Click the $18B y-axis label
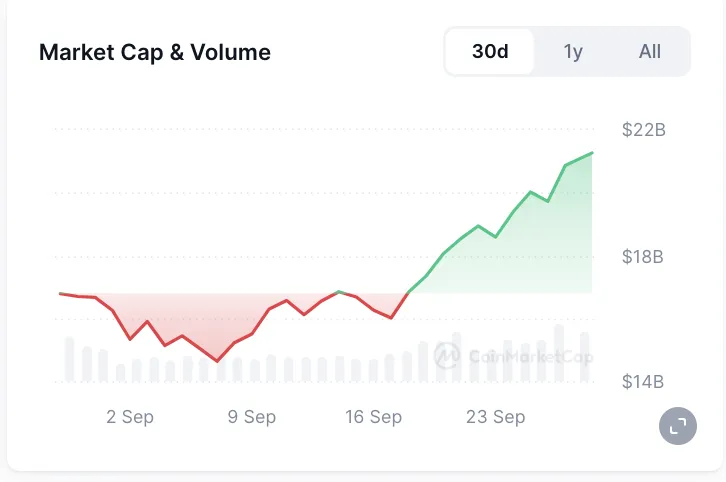The height and width of the screenshot is (482, 726). tap(643, 257)
